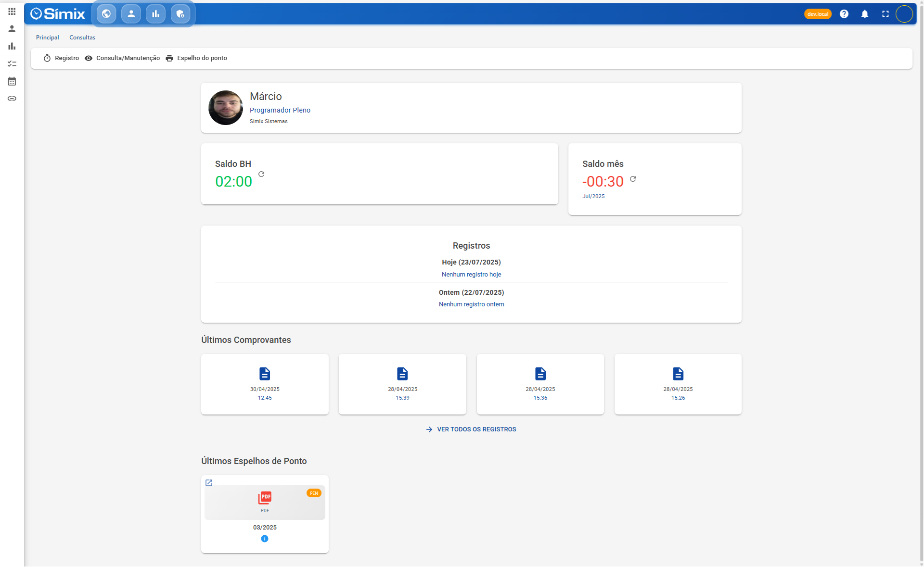Open the link icon in left sidebar
The height and width of the screenshot is (567, 924).
point(12,99)
